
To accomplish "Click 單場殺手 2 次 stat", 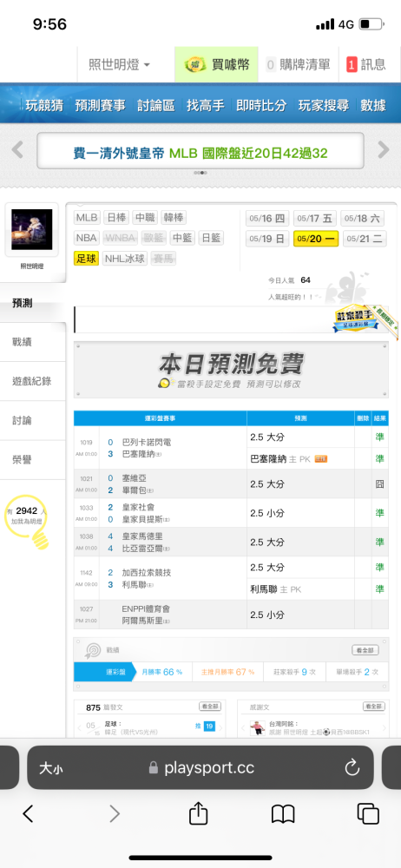I will pos(358,672).
